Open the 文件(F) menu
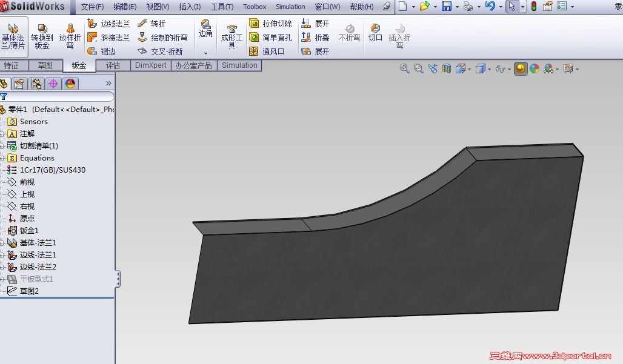Viewport: 623px width, 364px height. coord(92,7)
